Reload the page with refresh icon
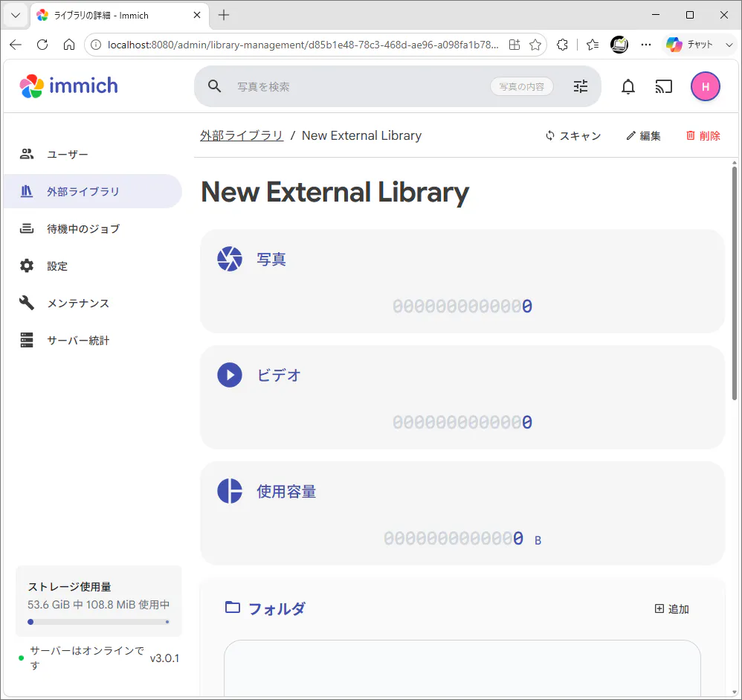This screenshot has height=700, width=742. (42, 45)
